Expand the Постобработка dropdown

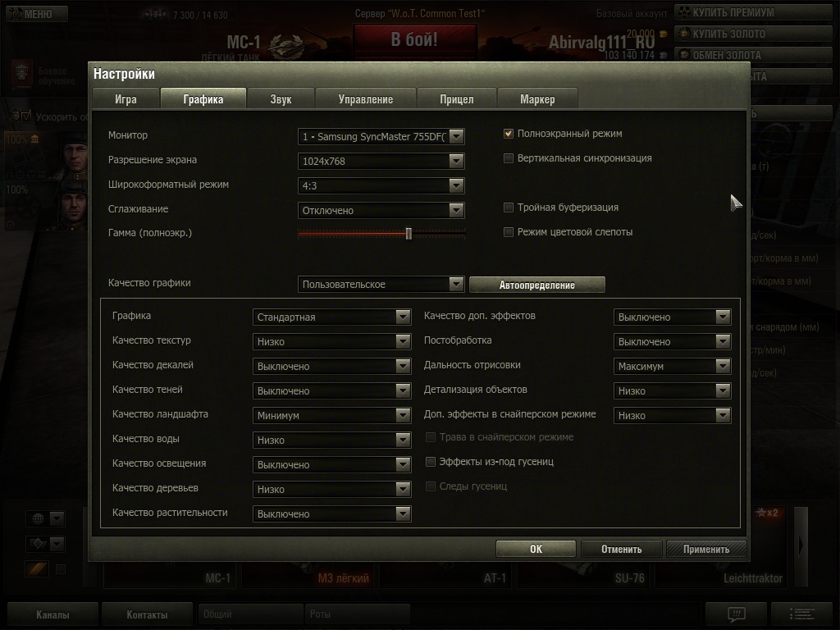point(673,342)
